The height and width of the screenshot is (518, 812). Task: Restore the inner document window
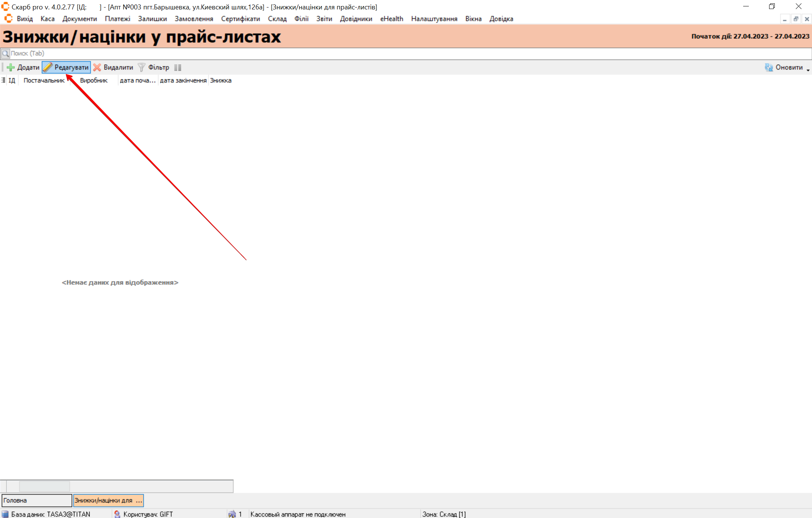[795, 19]
